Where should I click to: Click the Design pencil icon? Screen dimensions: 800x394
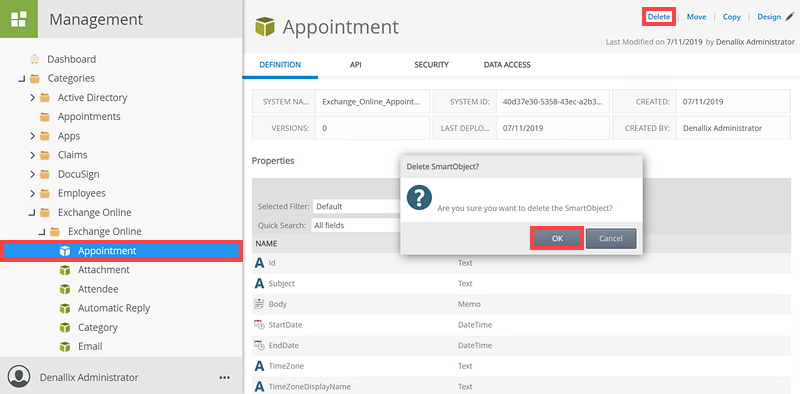pyautogui.click(x=790, y=17)
